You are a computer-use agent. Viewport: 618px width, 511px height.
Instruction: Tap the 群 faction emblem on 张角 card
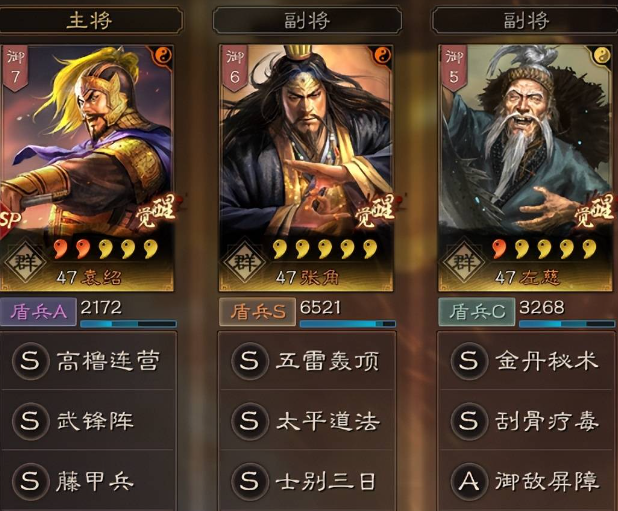pyautogui.click(x=244, y=261)
